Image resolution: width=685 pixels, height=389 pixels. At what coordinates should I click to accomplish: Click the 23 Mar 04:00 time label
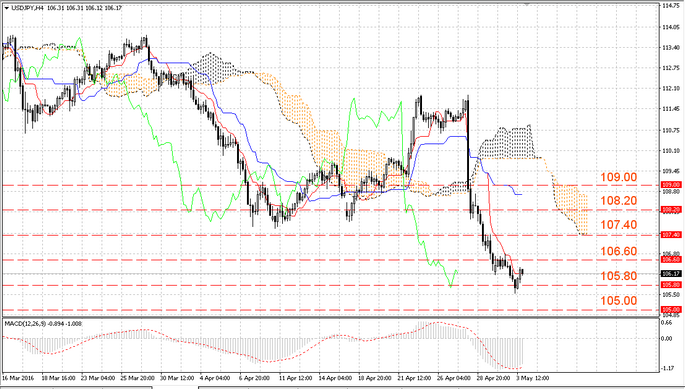(x=99, y=378)
